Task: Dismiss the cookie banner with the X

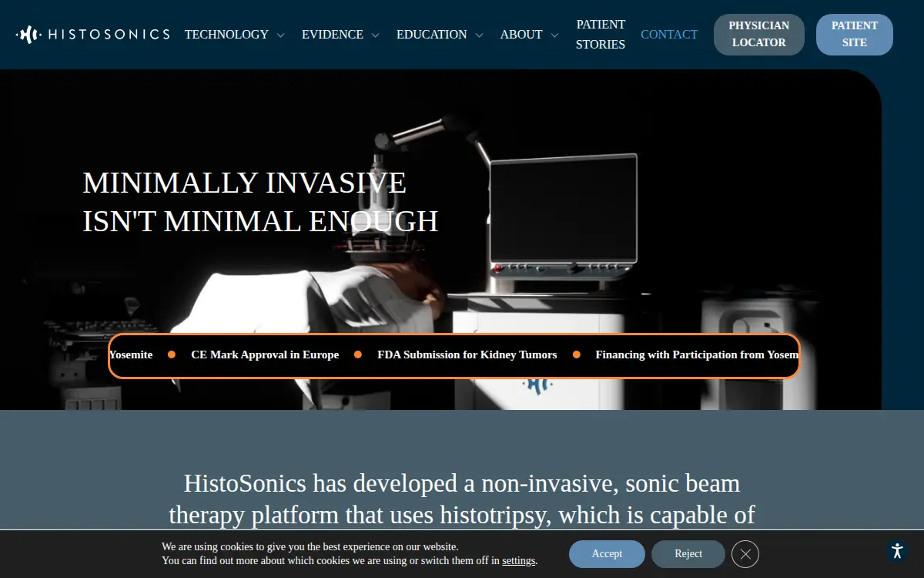Action: [745, 554]
